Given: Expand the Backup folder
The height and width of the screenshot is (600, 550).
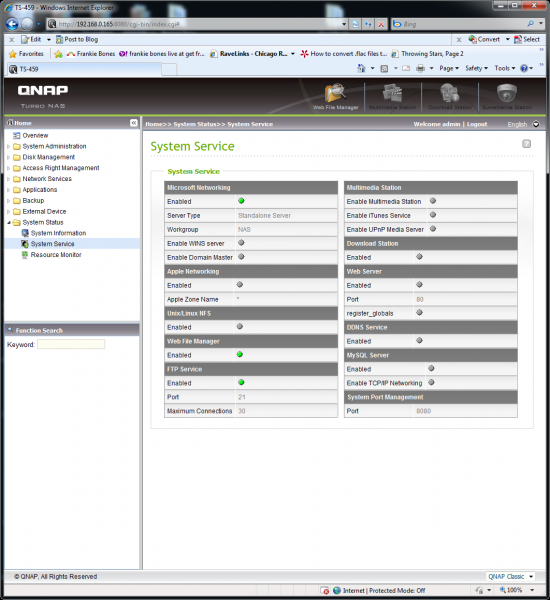Looking at the screenshot, I should point(8,201).
